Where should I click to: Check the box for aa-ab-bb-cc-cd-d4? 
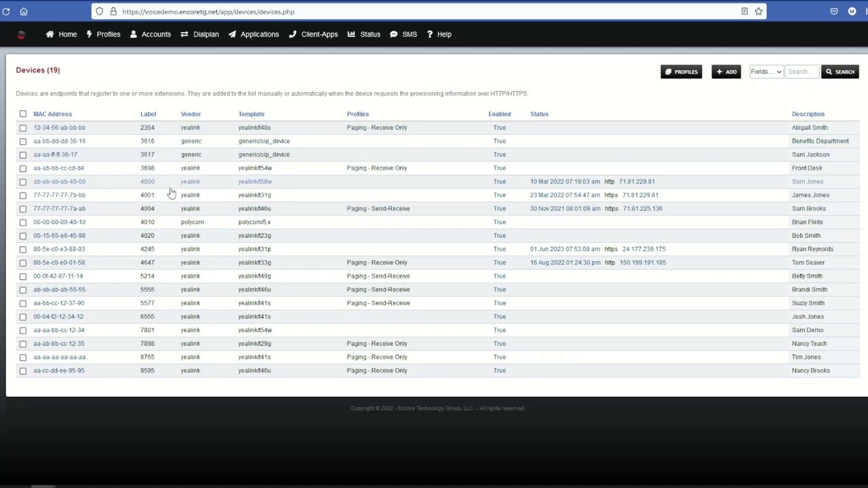tap(23, 168)
